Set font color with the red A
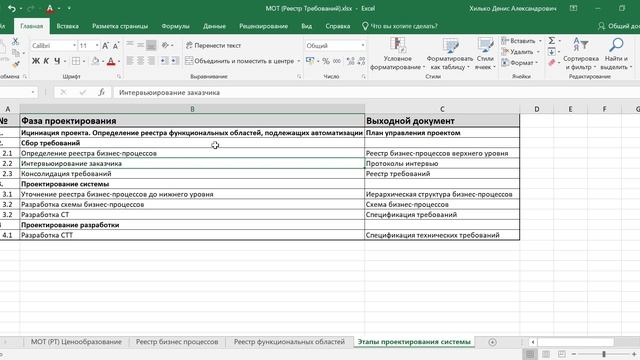This screenshot has height=360, width=640. tap(111, 61)
